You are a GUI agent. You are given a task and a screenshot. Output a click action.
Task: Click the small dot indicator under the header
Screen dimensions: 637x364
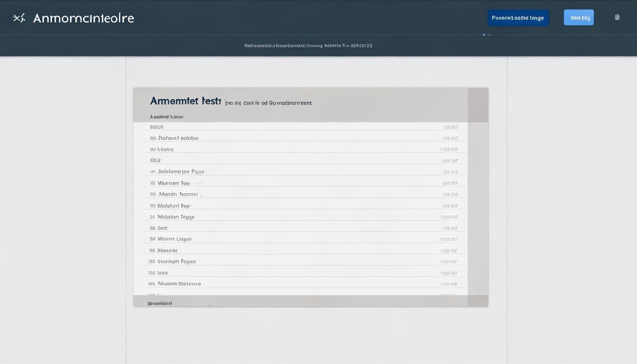[484, 35]
